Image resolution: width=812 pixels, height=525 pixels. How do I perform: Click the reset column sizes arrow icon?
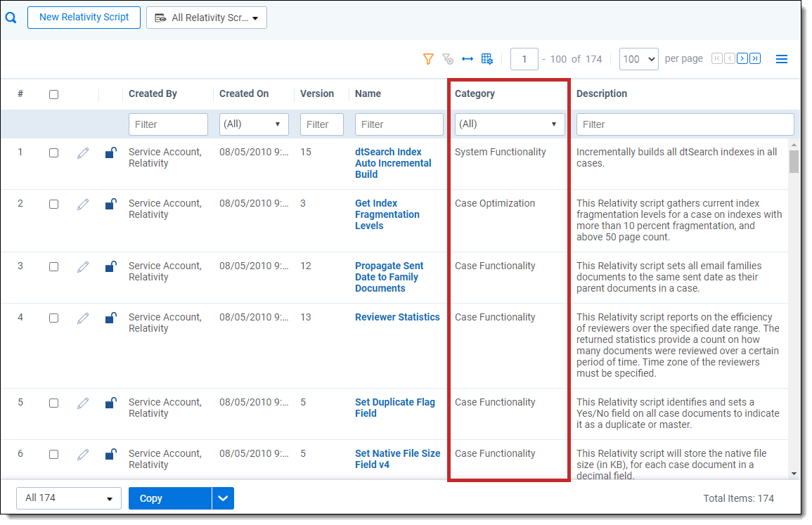pos(468,59)
